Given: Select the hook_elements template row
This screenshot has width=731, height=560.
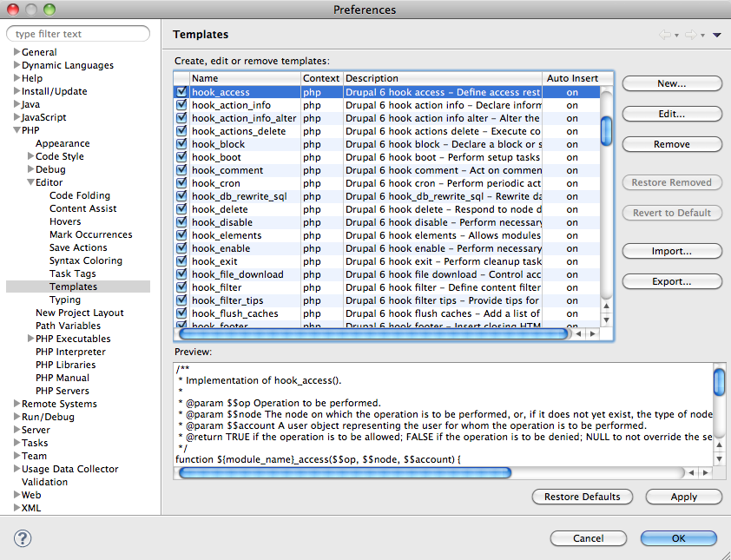Looking at the screenshot, I should [387, 235].
